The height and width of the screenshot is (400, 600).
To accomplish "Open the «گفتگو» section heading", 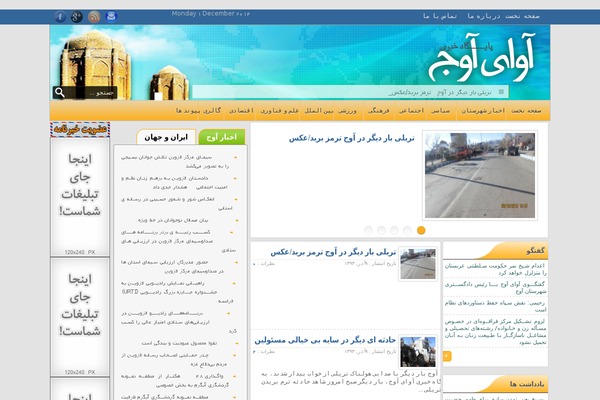I will pos(535,251).
